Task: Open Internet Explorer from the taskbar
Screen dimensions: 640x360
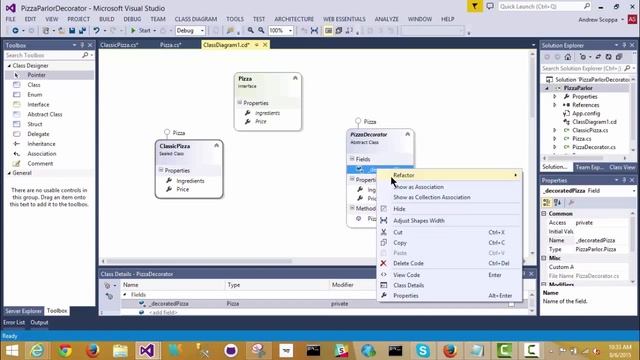Action: 37,351
